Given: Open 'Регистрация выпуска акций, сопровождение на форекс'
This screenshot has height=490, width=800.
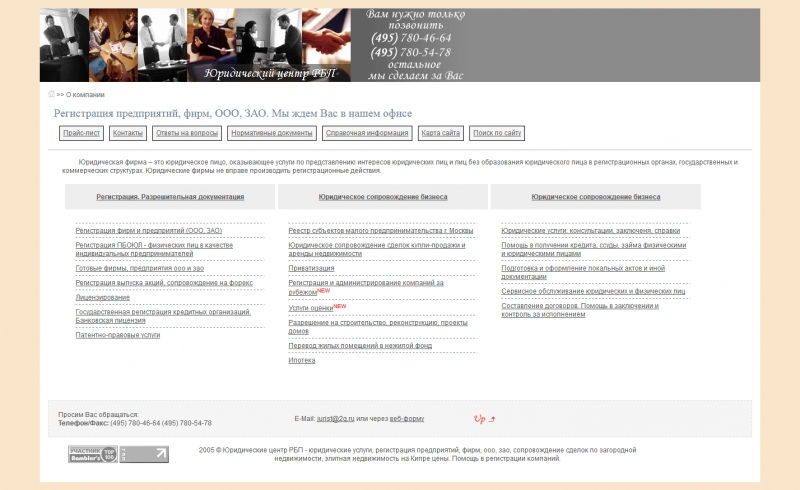Looking at the screenshot, I should pyautogui.click(x=164, y=283).
